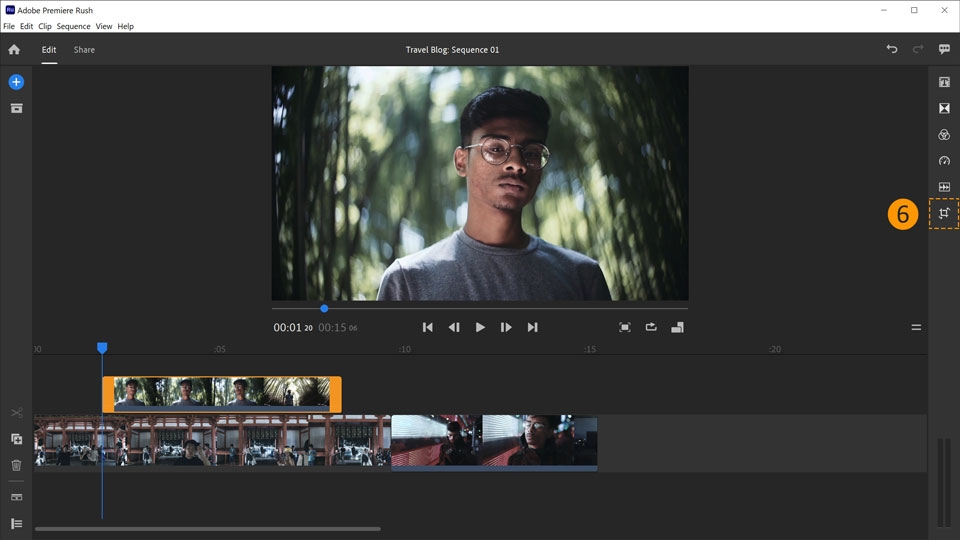This screenshot has height=540, width=960.
Task: Duplicate the selected clip icon
Action: [x=17, y=439]
